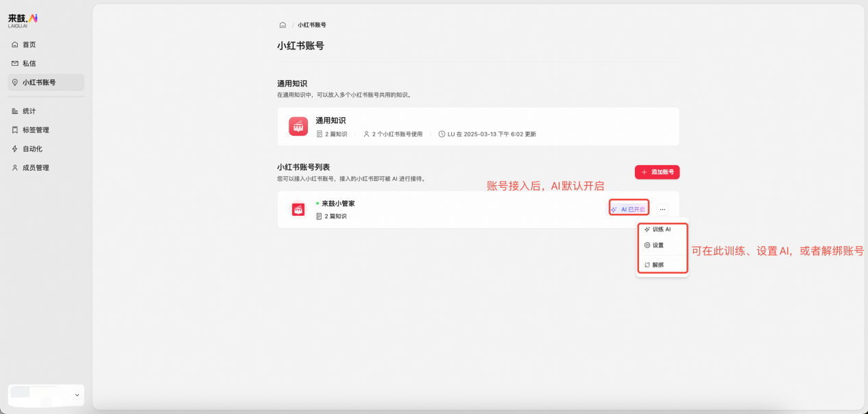Open the account options menu via ... button
Screen dimensions: 868x414
click(662, 208)
